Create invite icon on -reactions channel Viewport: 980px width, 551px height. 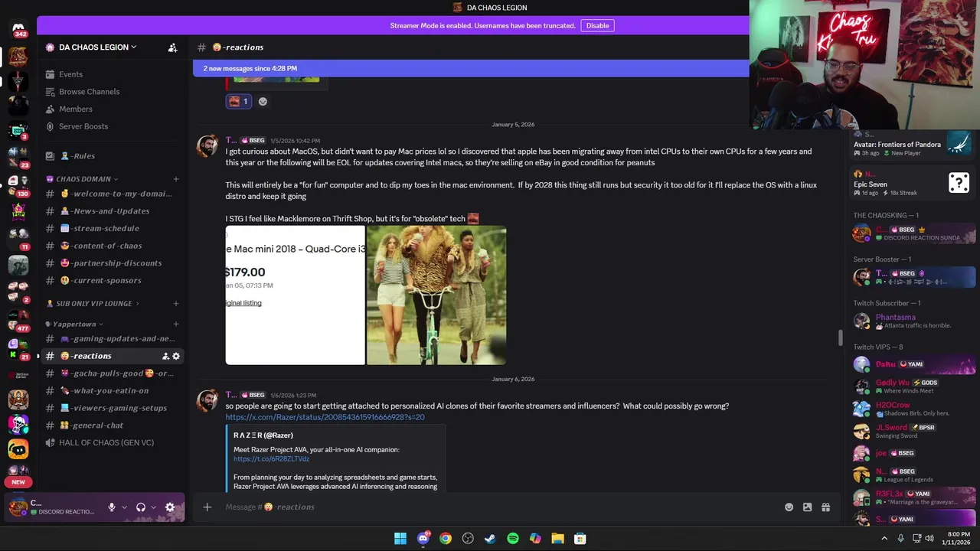tap(165, 356)
